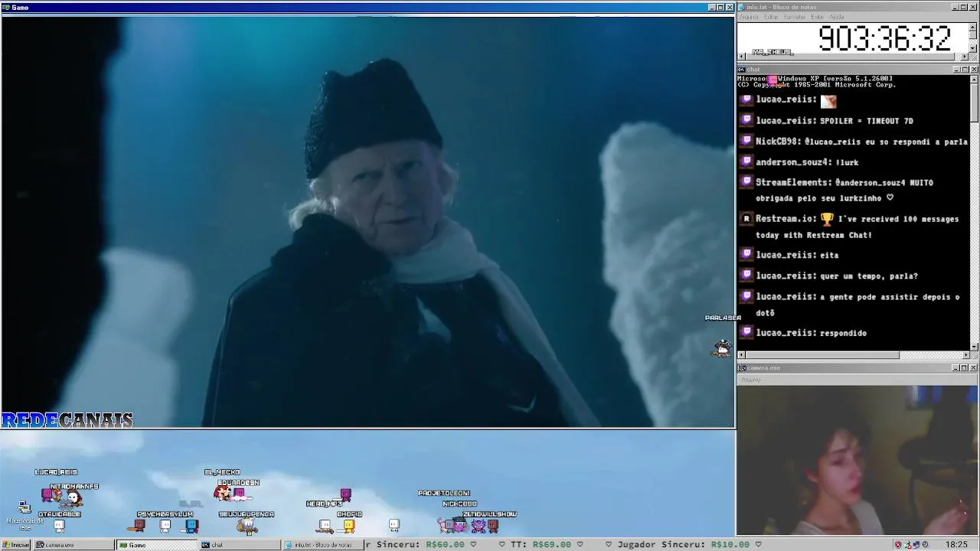Image resolution: width=980 pixels, height=551 pixels.
Task: Click the 'TT: R$69.00' ticker text
Action: (541, 544)
